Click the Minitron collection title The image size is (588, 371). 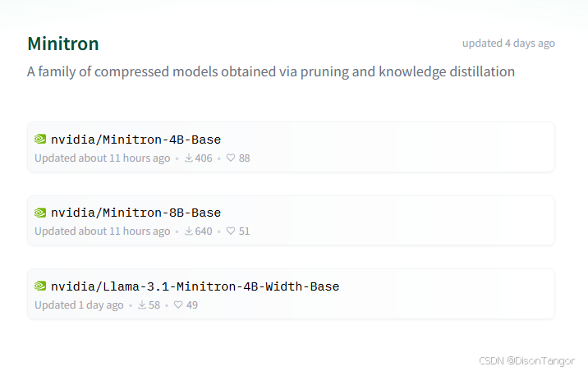63,44
